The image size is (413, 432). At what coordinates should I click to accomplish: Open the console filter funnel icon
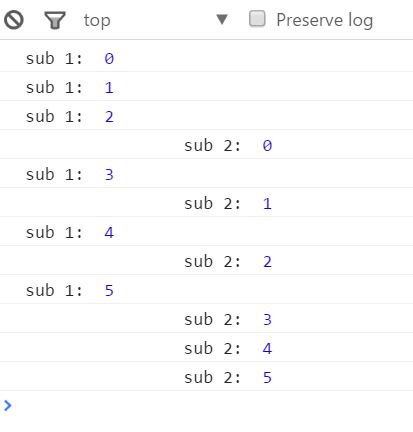coord(55,20)
